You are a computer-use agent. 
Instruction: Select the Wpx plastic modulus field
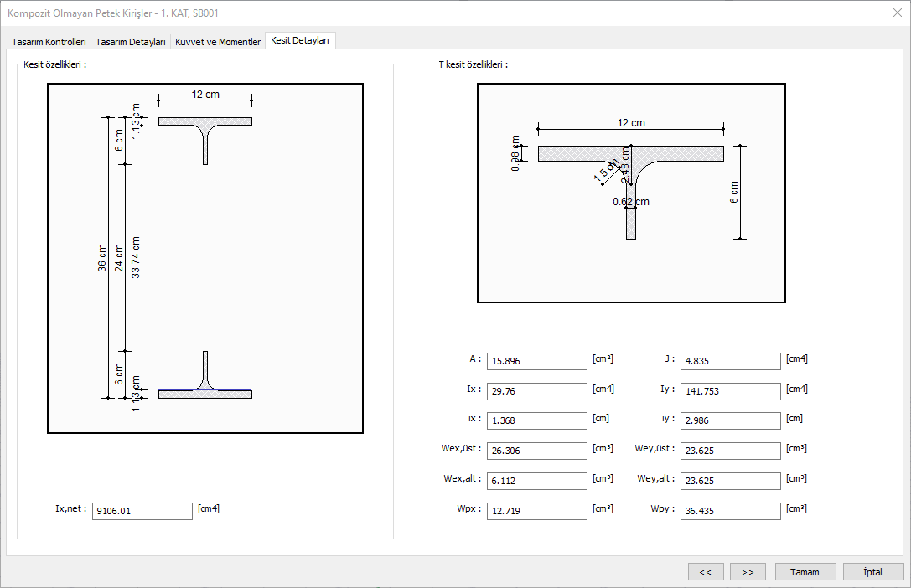click(x=536, y=511)
